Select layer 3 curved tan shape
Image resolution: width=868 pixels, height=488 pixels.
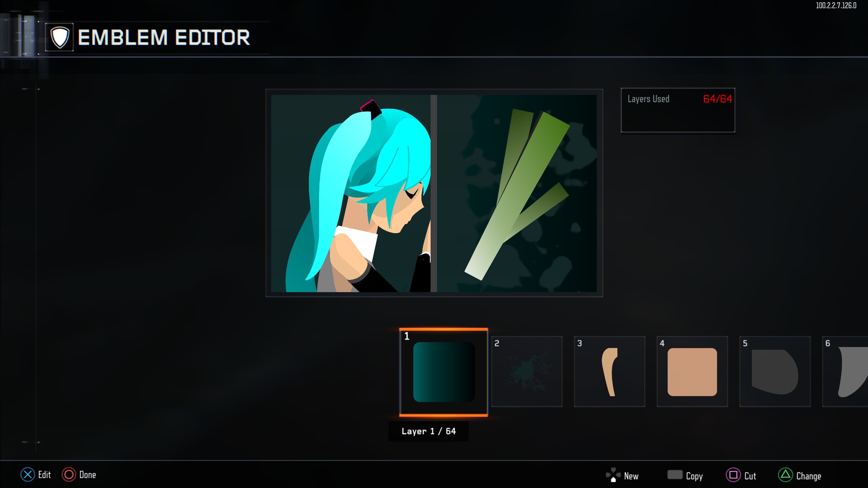click(x=609, y=372)
